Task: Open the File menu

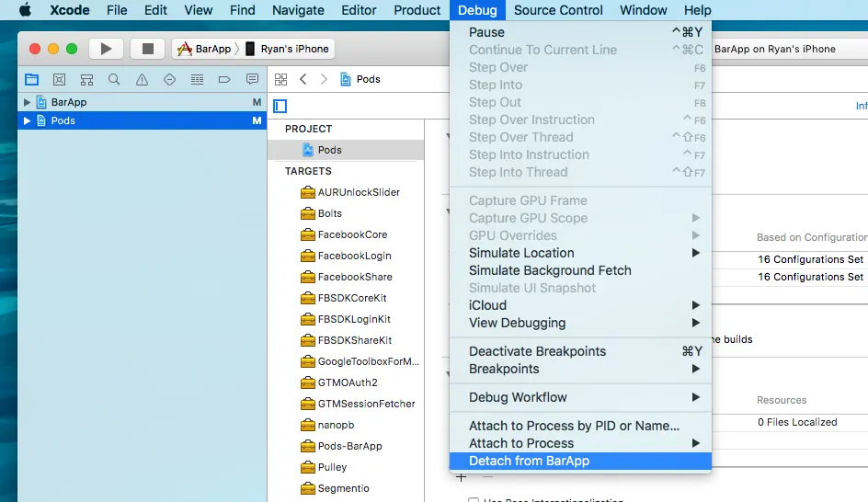Action: pyautogui.click(x=117, y=10)
